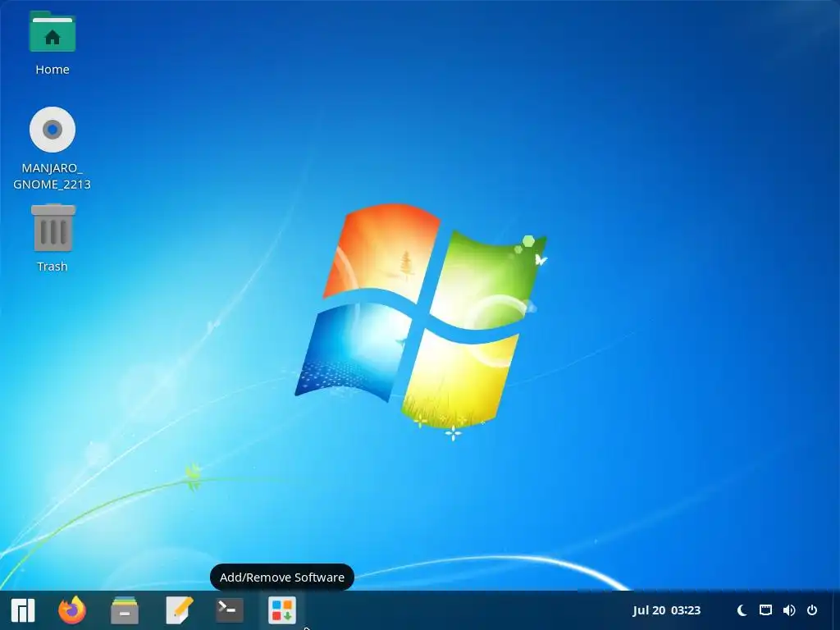
Task: Toggle night light moon icon
Action: [742, 610]
